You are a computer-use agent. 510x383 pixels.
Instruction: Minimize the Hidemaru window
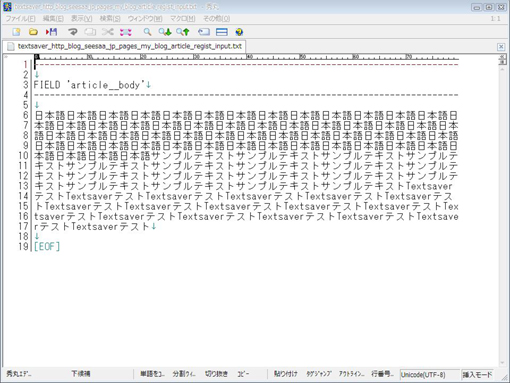point(476,7)
